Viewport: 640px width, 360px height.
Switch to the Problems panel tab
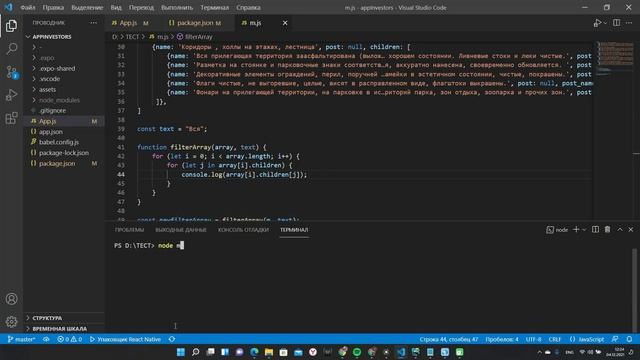[x=129, y=230]
